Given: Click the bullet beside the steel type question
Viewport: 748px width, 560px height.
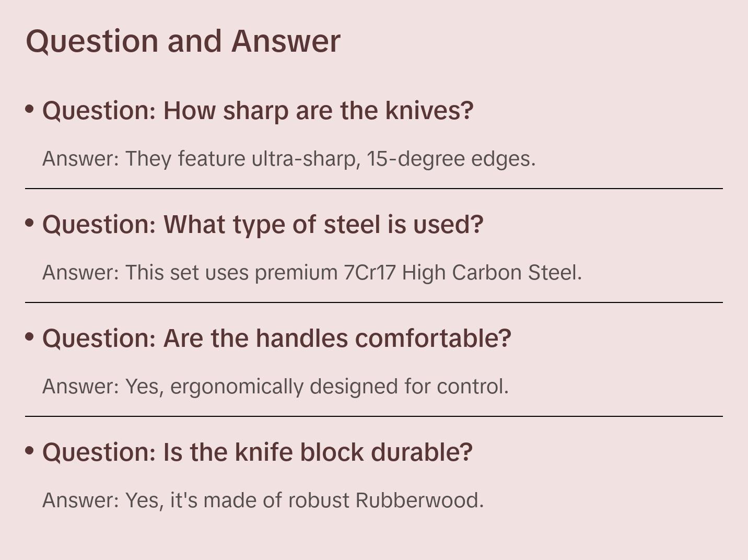Looking at the screenshot, I should (30, 223).
